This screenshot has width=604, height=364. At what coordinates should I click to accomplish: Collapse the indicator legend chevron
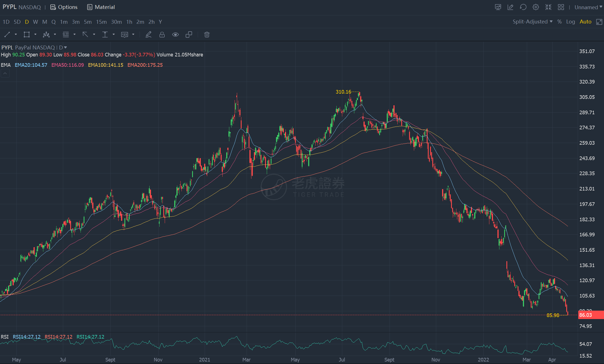pos(5,73)
